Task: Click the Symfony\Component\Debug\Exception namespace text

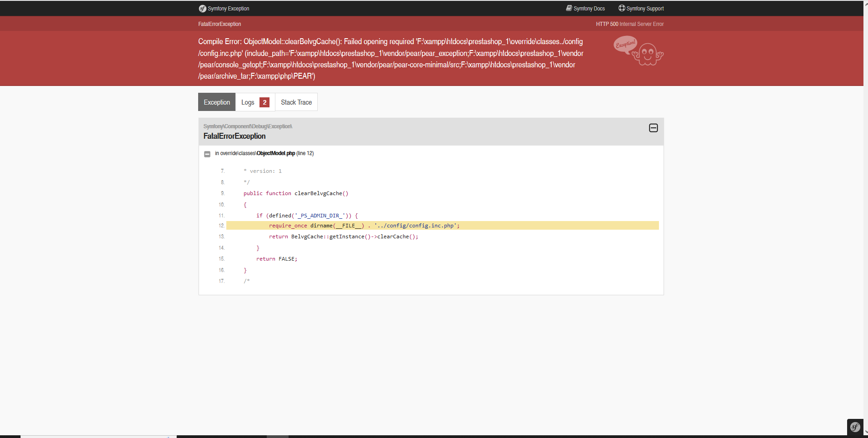Action: 248,126
